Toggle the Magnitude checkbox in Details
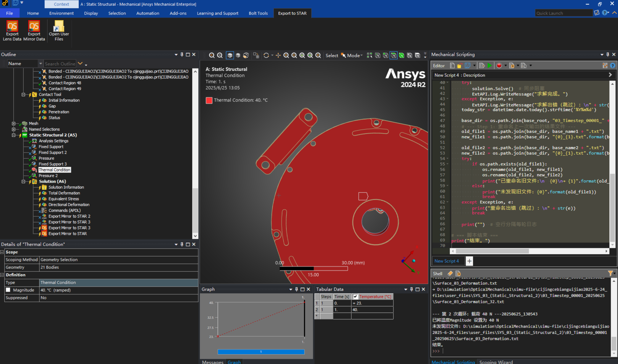618x364 pixels. pyautogui.click(x=8, y=290)
